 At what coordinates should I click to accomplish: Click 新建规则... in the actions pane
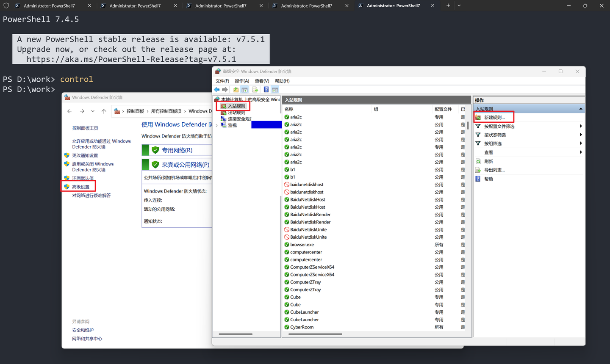(494, 118)
